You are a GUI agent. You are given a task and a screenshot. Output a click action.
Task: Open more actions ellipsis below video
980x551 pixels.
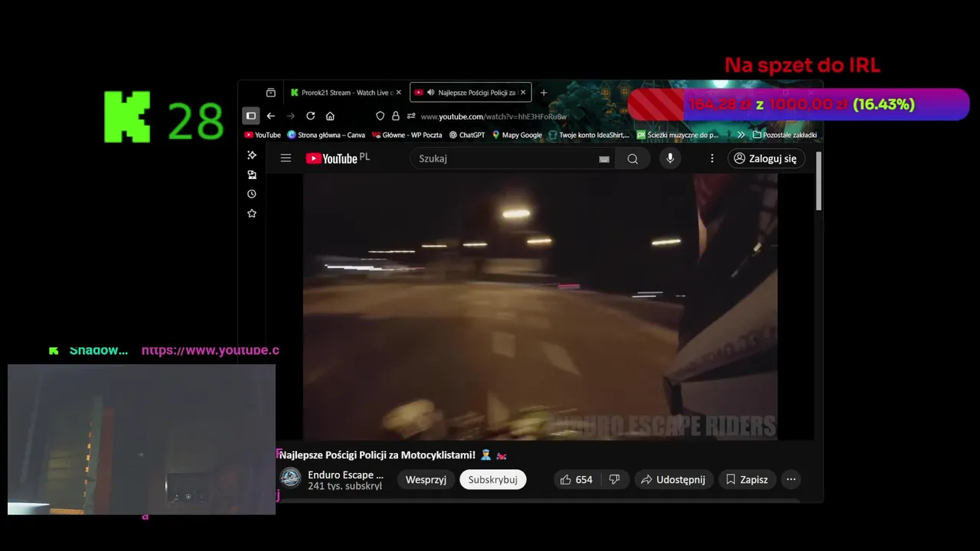pyautogui.click(x=791, y=480)
